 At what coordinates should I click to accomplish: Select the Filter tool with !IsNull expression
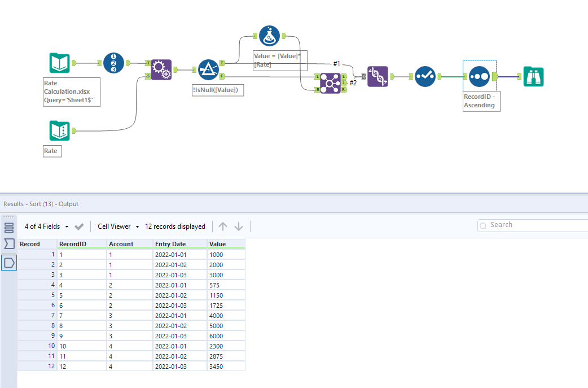coord(208,69)
